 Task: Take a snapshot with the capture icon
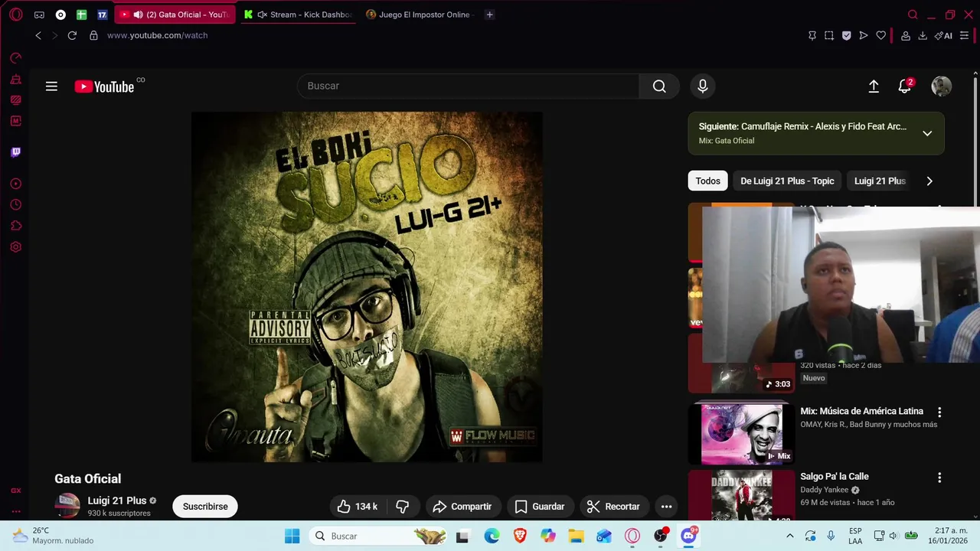pyautogui.click(x=829, y=35)
